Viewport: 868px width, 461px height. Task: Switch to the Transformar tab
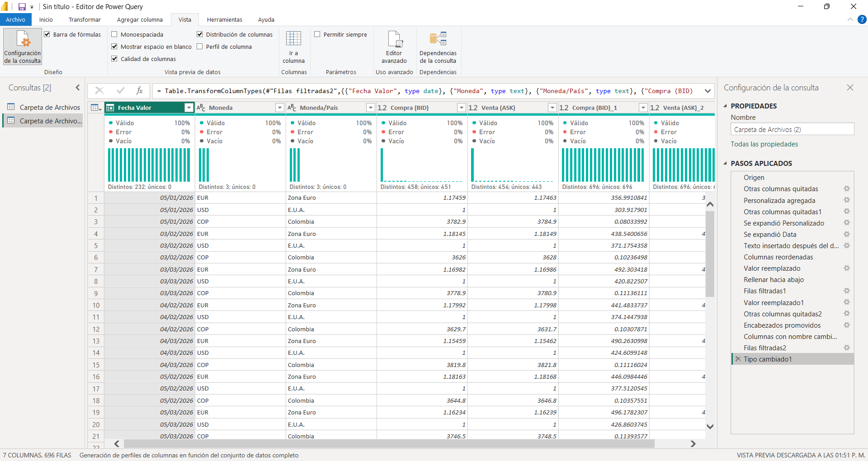coord(85,20)
